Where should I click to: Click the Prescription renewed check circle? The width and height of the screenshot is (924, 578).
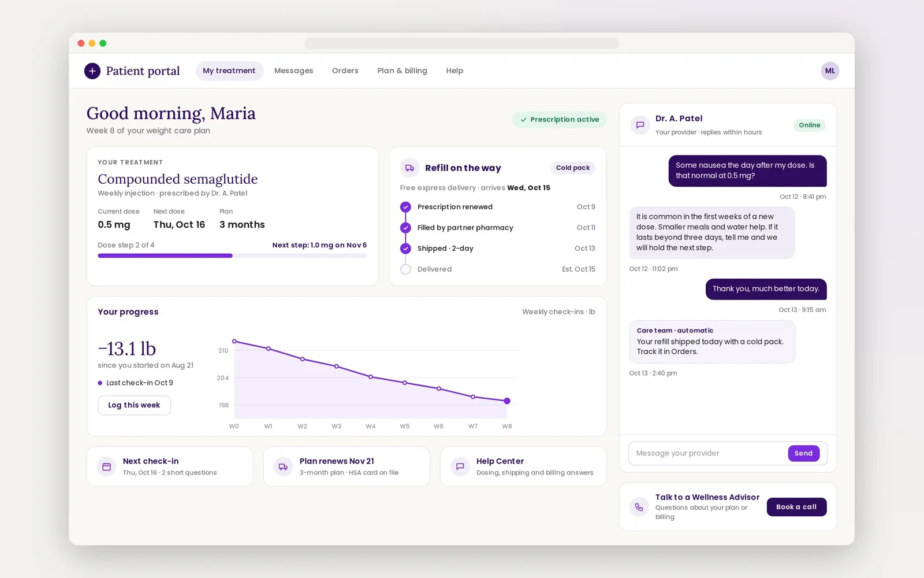(x=406, y=207)
